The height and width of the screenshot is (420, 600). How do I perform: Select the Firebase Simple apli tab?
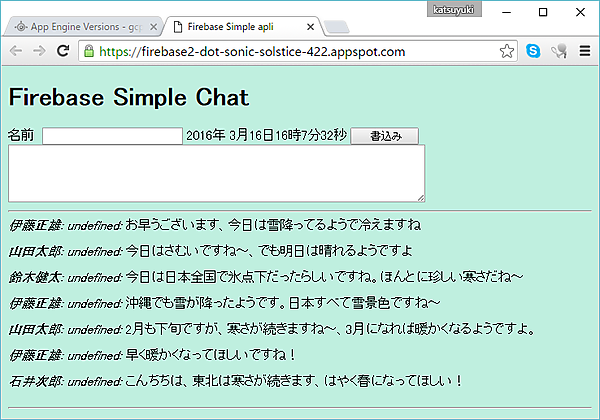[243, 27]
